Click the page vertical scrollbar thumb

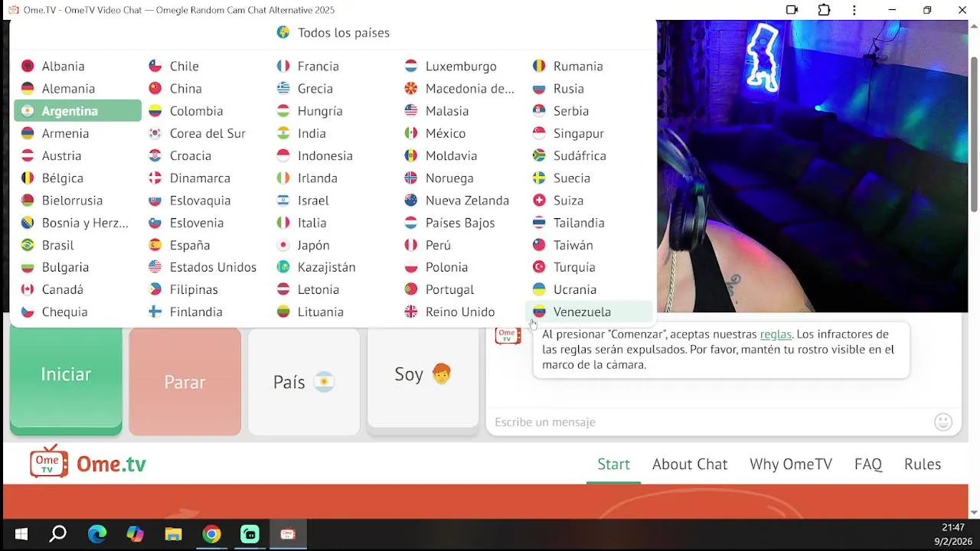click(974, 134)
